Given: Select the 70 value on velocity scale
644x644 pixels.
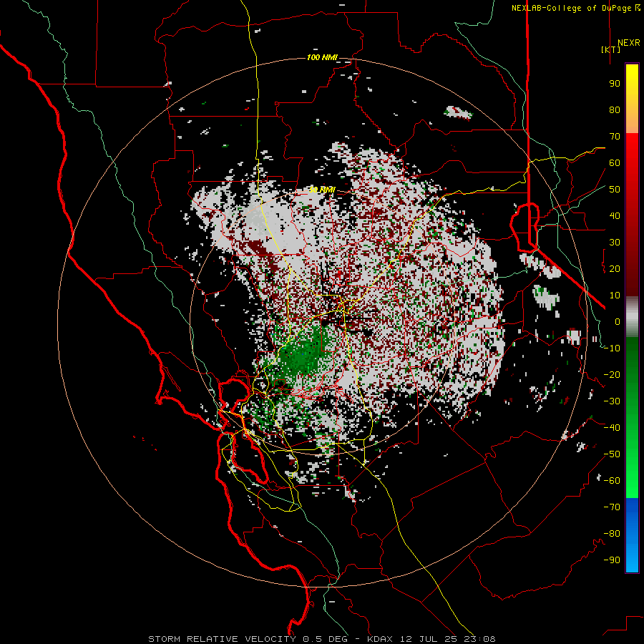Looking at the screenshot, I should pos(615,137).
